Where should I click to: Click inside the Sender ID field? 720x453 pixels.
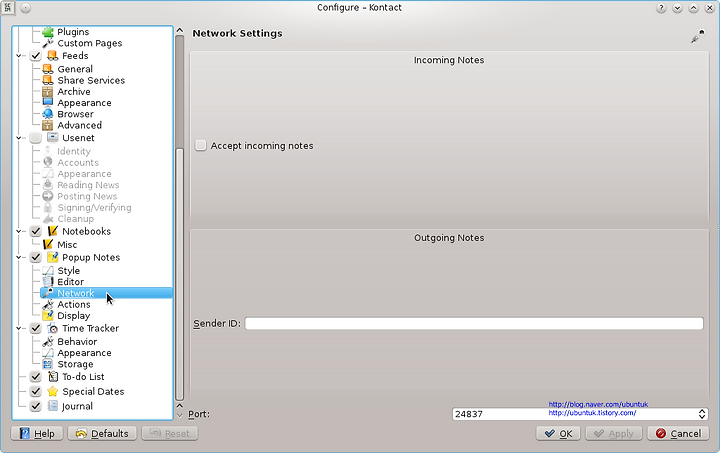(474, 324)
